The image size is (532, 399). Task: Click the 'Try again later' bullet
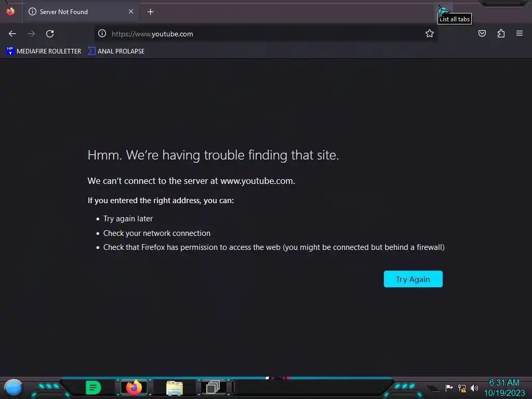point(128,219)
